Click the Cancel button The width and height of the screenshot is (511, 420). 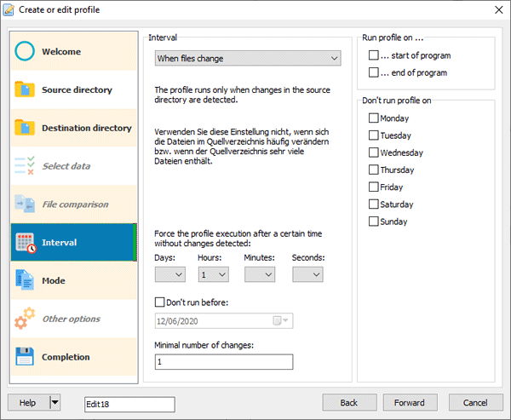point(474,402)
